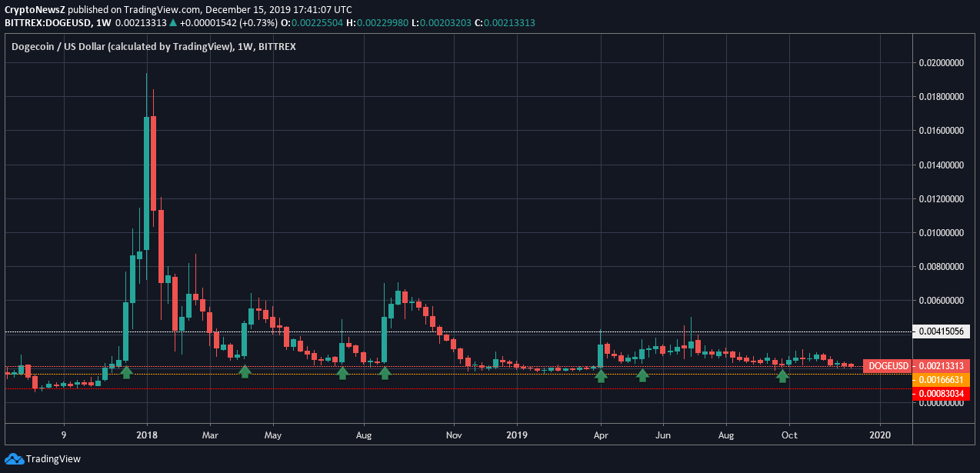Click the 2018 label on time axis
The height and width of the screenshot is (473, 980).
(147, 435)
